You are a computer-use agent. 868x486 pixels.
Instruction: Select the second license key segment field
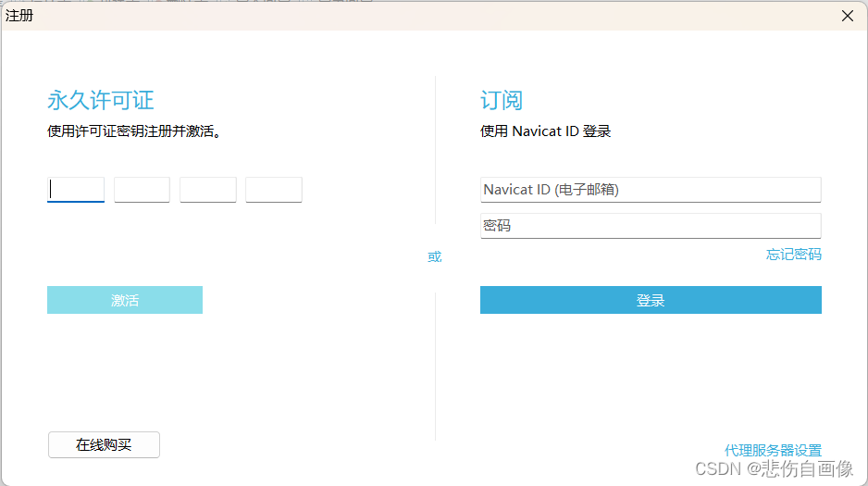coord(142,190)
